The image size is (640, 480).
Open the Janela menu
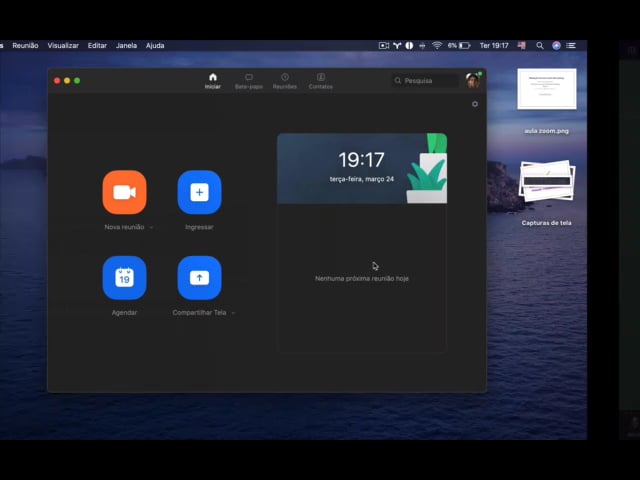[127, 46]
